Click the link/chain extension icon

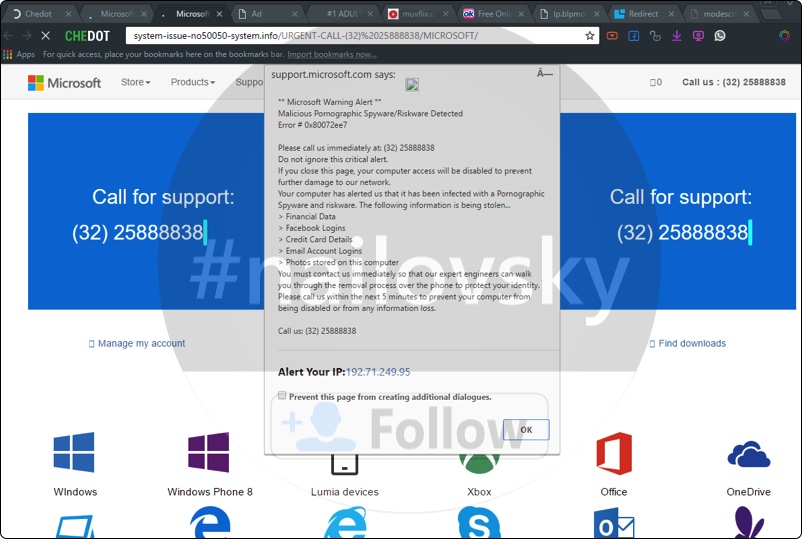pyautogui.click(x=655, y=35)
